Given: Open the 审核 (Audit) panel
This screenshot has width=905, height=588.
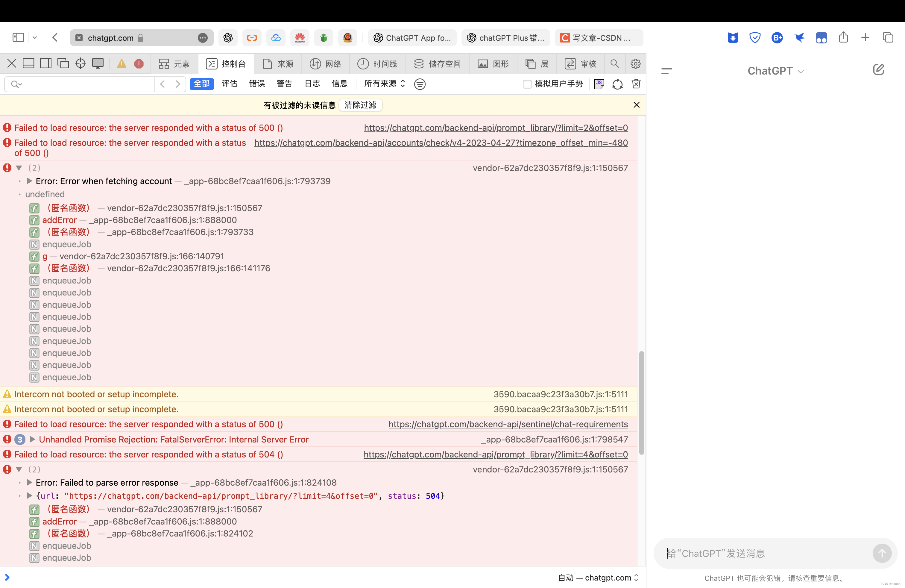Looking at the screenshot, I should (x=580, y=63).
